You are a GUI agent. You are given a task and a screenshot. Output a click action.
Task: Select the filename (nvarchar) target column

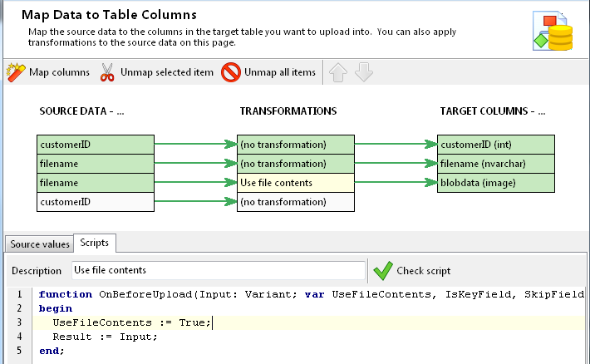496,164
